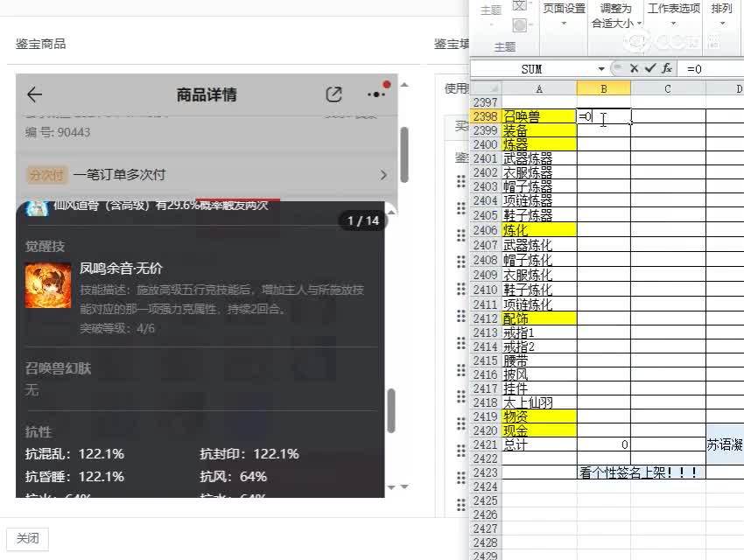Viewport: 744px width, 560px height.
Task: Click the 排列 item in the ribbon
Action: click(721, 10)
